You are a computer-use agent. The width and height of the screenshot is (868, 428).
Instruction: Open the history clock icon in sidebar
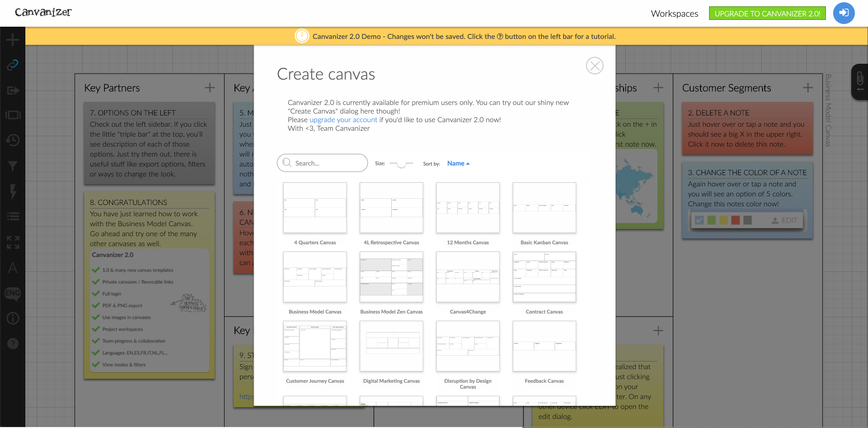(13, 140)
